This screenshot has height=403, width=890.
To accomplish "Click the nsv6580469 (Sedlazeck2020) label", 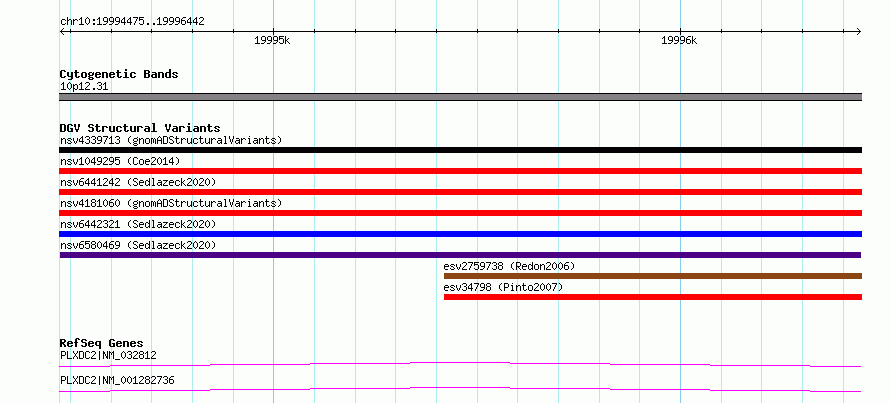I will click(x=138, y=245).
